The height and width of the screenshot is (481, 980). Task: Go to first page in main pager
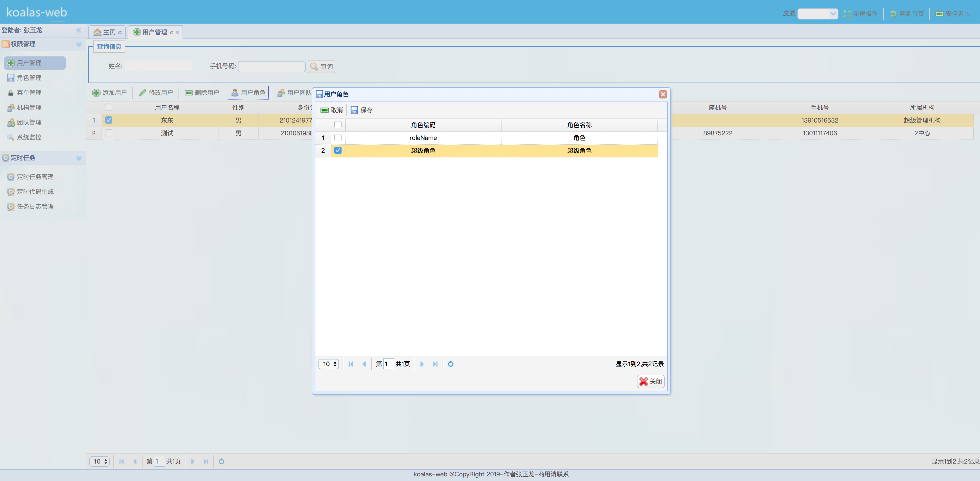[x=122, y=462]
